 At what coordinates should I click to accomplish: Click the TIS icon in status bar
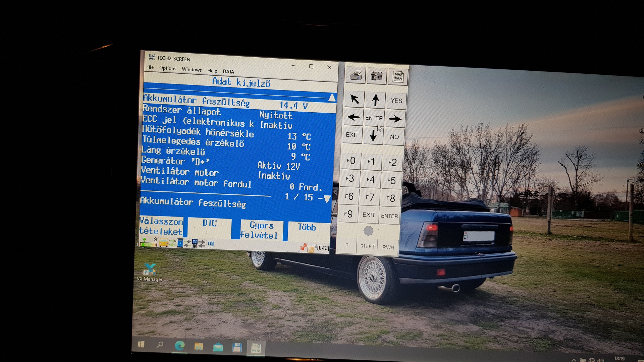(x=210, y=244)
